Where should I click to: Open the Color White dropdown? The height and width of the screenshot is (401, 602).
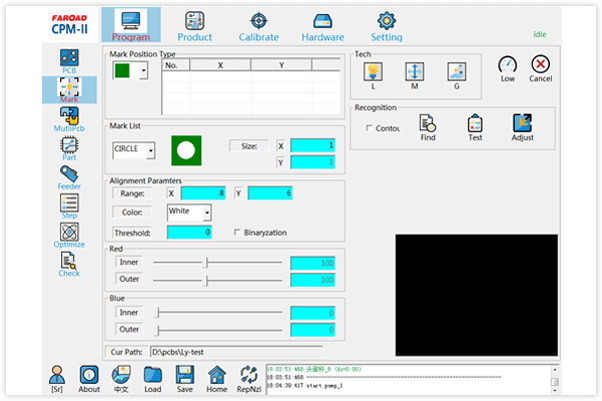[207, 213]
